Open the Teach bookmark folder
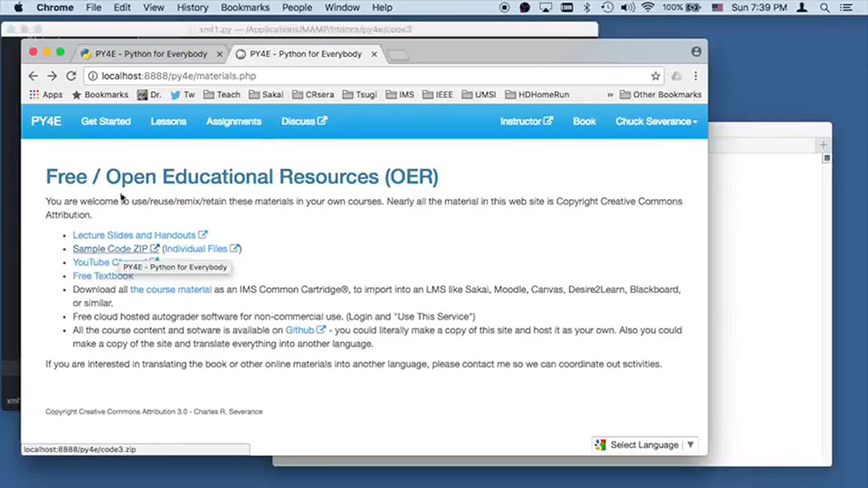The height and width of the screenshot is (488, 868). tap(222, 94)
